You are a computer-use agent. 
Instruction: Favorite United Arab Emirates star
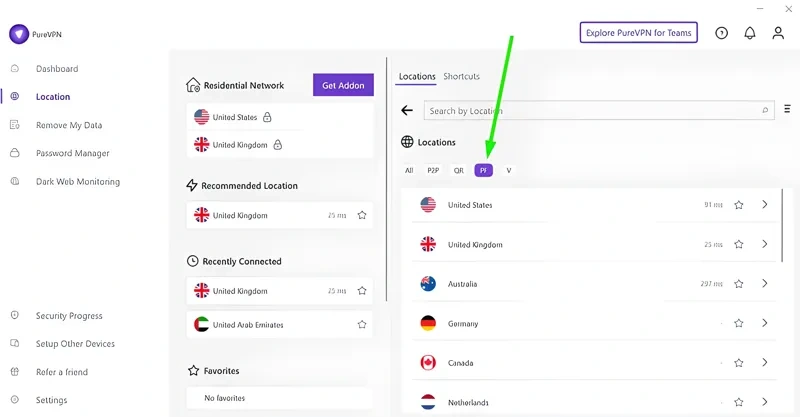click(362, 325)
